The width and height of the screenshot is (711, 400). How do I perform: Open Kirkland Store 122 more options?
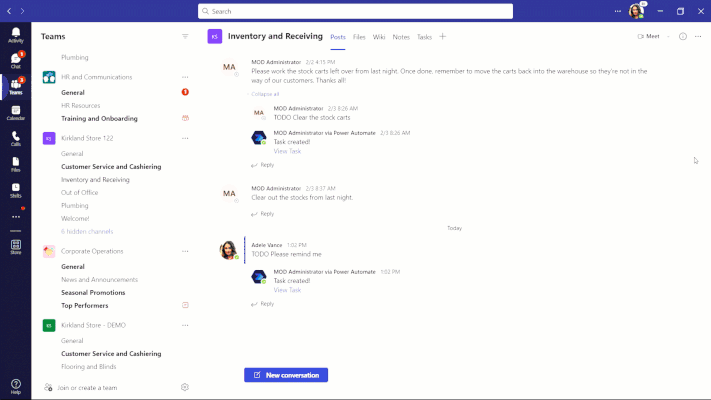coord(185,138)
